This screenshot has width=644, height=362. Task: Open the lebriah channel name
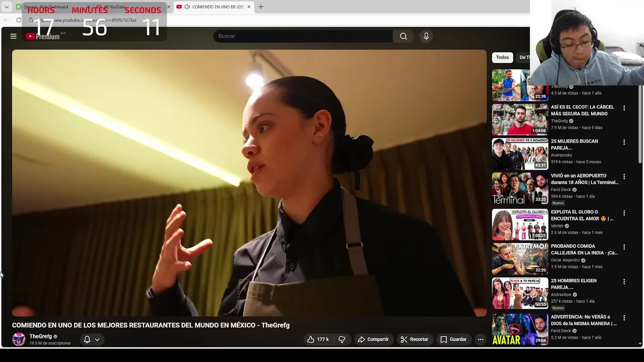tap(557, 226)
